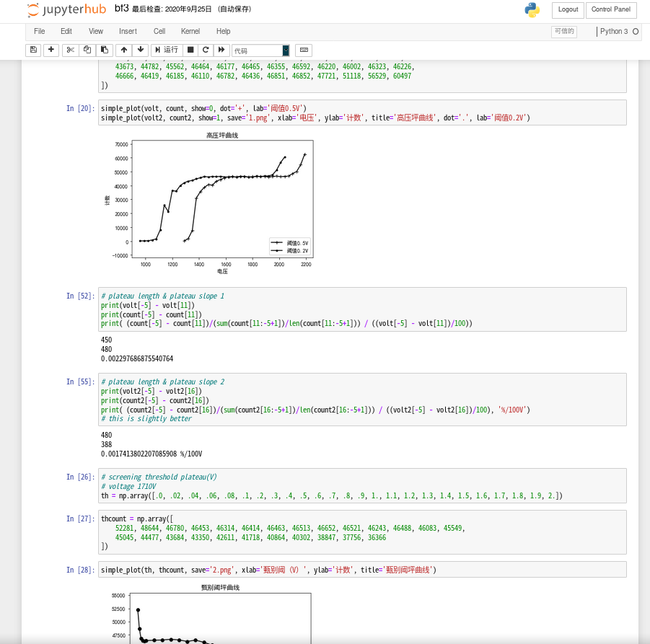Click the Logout button
The height and width of the screenshot is (644, 650).
(568, 9)
